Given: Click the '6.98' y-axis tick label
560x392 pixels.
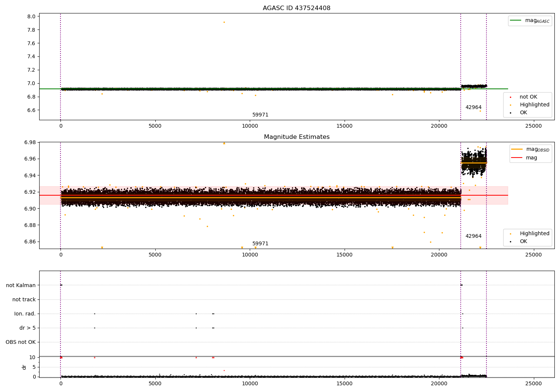Looking at the screenshot, I should [30, 142].
